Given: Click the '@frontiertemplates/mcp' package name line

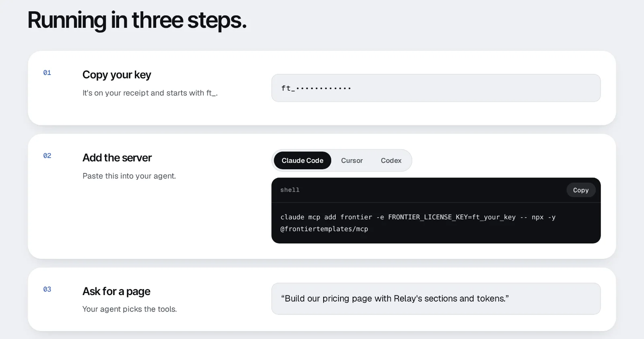Looking at the screenshot, I should [x=324, y=229].
